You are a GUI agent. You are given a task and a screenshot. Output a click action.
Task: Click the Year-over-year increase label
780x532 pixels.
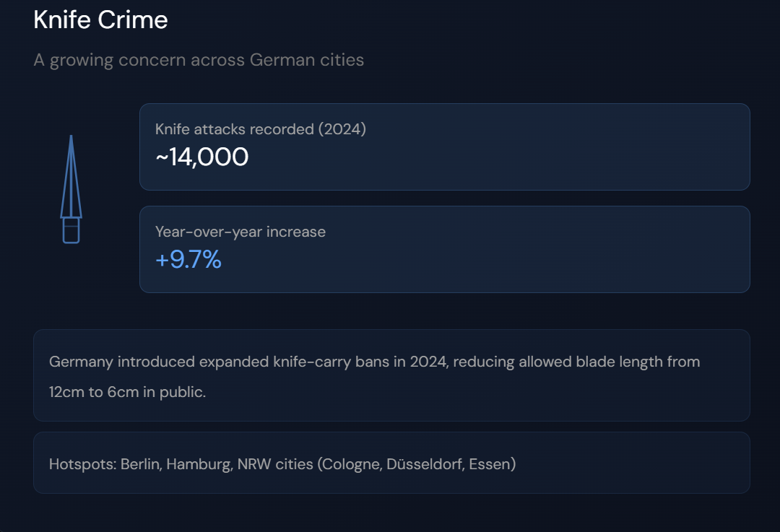click(x=240, y=232)
